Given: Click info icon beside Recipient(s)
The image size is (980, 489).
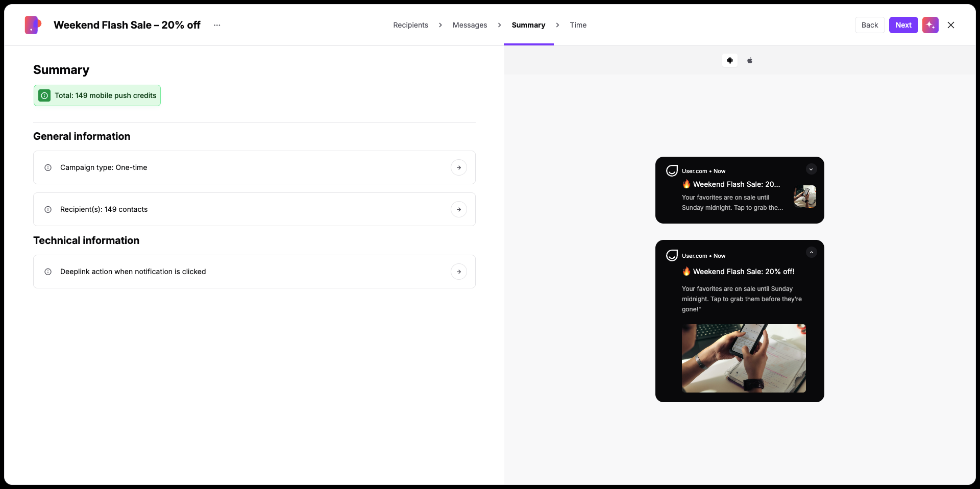Looking at the screenshot, I should (x=48, y=209).
